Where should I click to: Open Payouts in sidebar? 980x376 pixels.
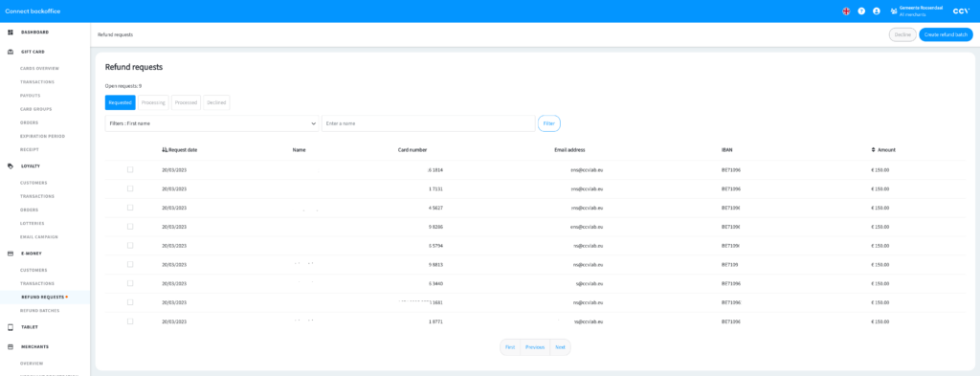[x=30, y=96]
